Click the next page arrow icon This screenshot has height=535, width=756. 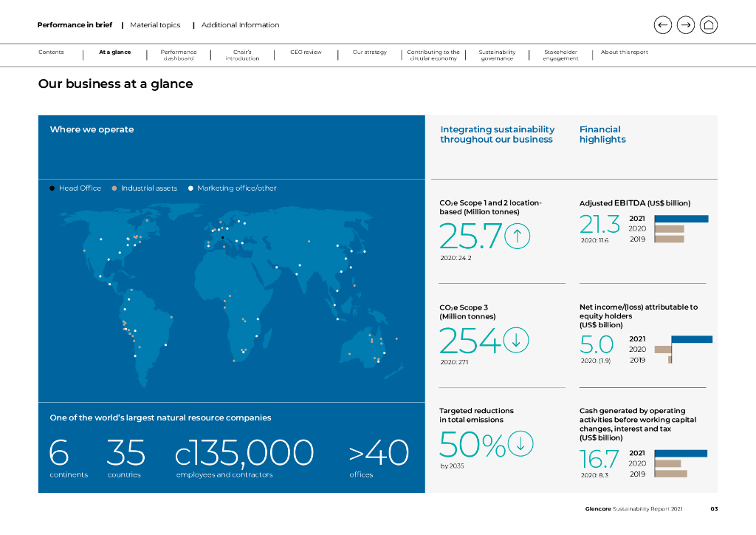click(x=686, y=25)
